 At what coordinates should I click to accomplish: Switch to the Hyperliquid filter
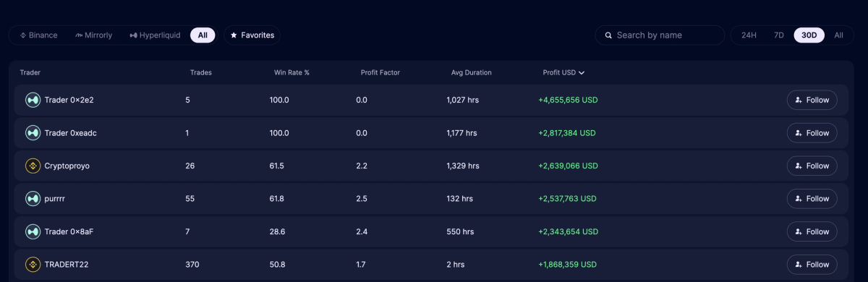coord(155,35)
